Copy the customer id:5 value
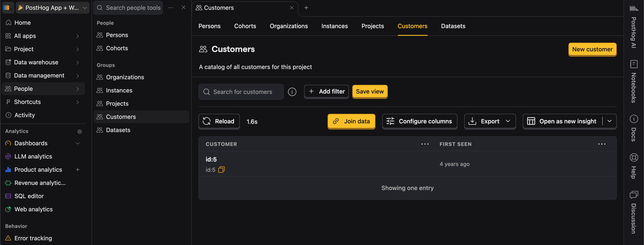 coord(221,170)
